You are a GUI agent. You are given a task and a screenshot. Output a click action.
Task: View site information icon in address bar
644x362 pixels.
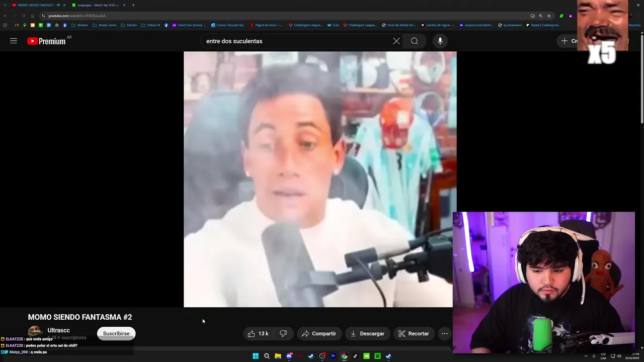[x=43, y=16]
